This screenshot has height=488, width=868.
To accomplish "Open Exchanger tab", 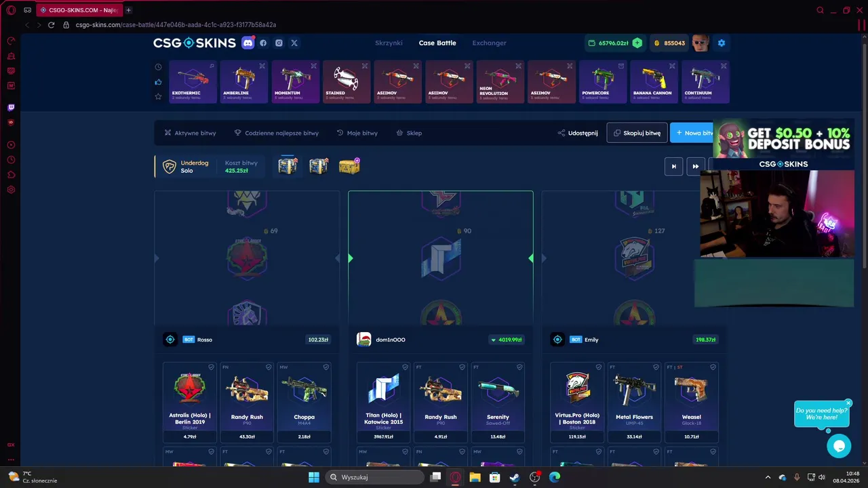I will [490, 43].
